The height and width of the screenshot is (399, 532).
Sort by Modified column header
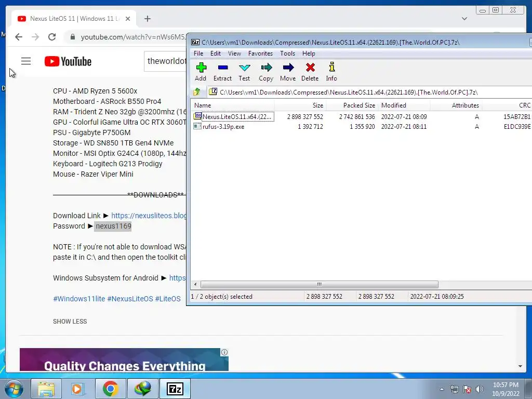click(x=404, y=105)
